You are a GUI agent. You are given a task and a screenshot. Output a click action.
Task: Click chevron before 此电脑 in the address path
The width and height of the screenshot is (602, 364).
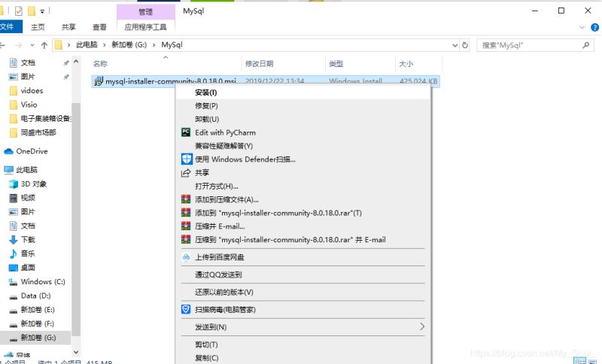68,45
